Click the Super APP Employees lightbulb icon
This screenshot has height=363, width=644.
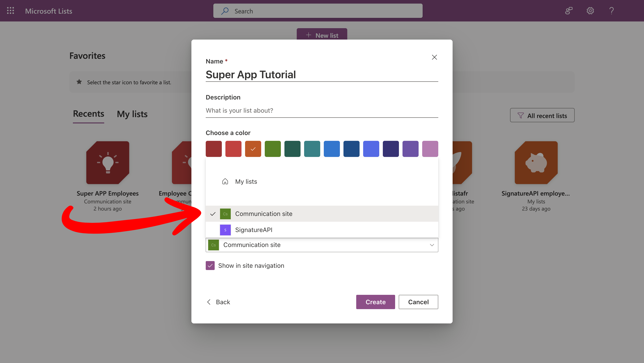point(108,163)
